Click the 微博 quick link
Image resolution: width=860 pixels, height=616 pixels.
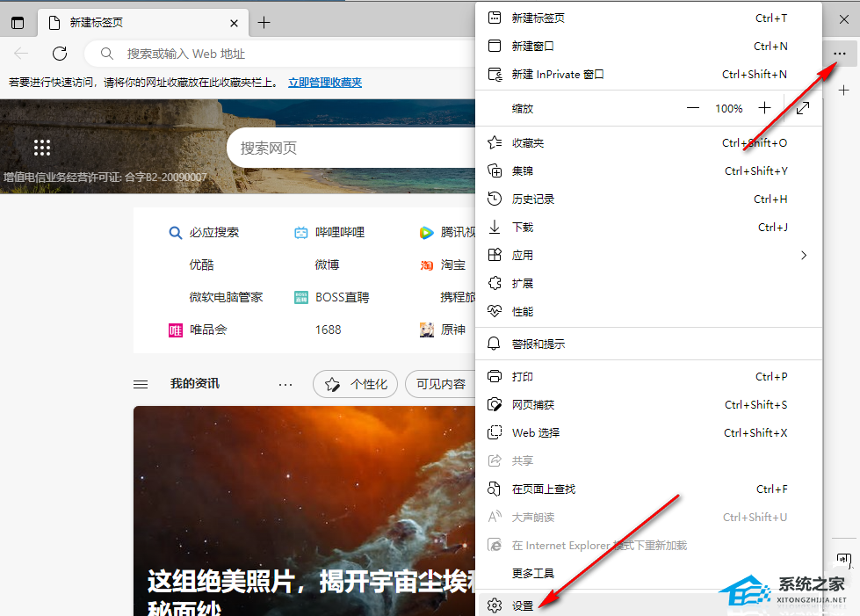coord(327,265)
